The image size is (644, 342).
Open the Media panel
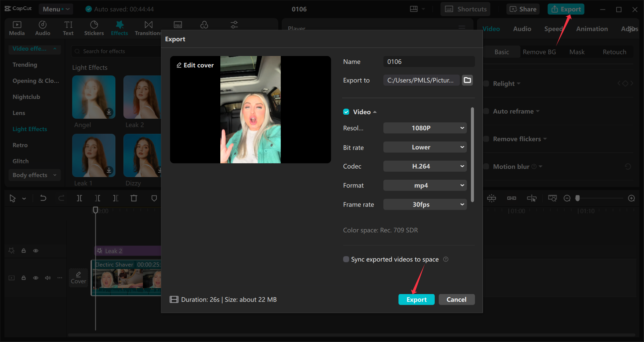pos(17,27)
